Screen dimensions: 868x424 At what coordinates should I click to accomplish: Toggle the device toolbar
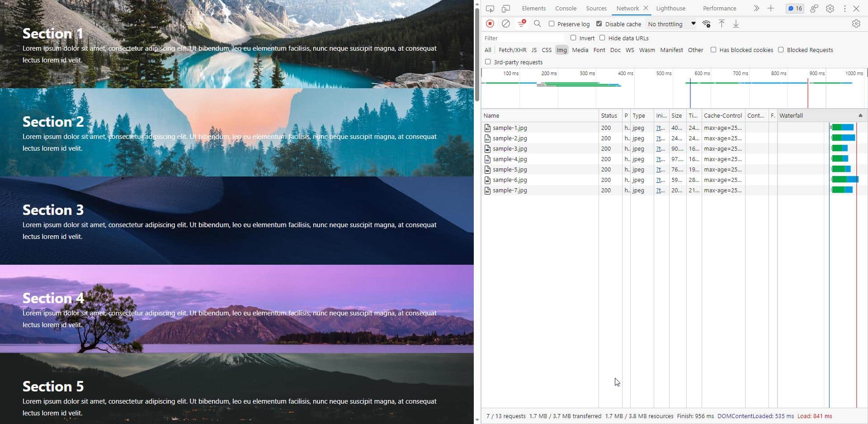pyautogui.click(x=506, y=8)
